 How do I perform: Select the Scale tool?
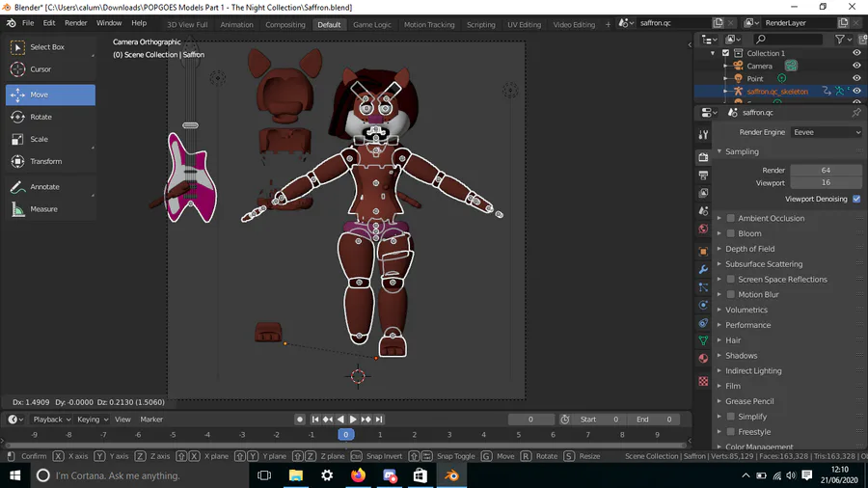[x=50, y=139]
